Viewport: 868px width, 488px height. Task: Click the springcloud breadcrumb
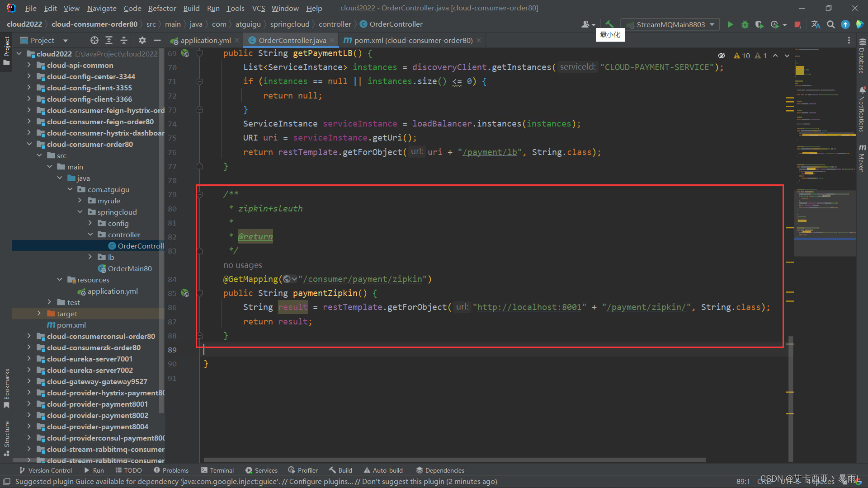tap(290, 24)
